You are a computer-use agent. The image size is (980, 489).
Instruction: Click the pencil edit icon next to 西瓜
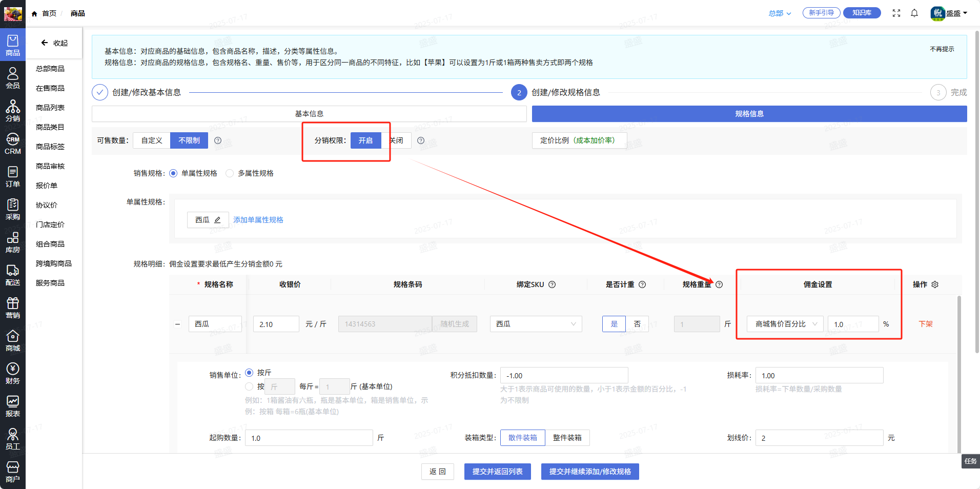point(217,220)
